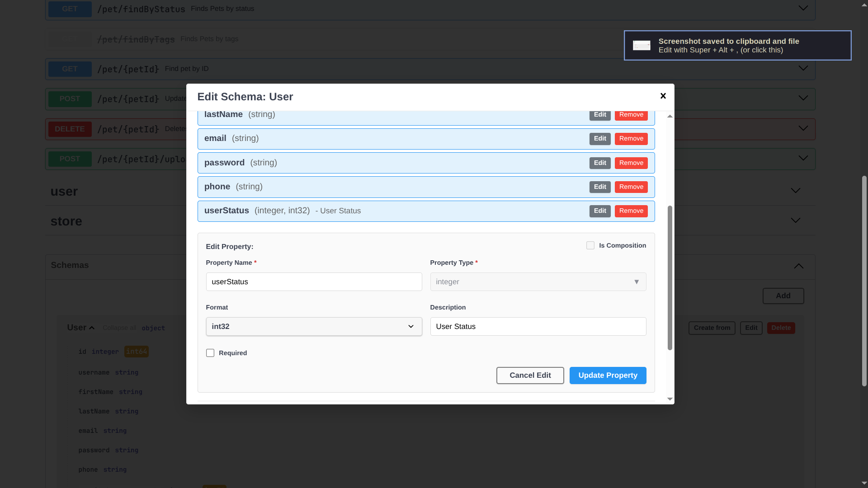Click the user section heading
Screen dimensions: 868x488
point(64,191)
